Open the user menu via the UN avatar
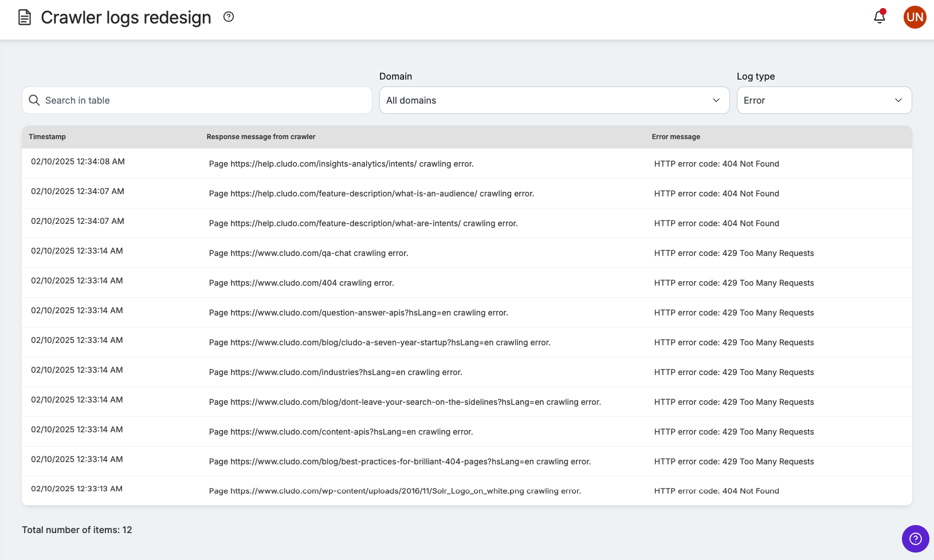Screen dimensions: 934x560 tap(915, 17)
